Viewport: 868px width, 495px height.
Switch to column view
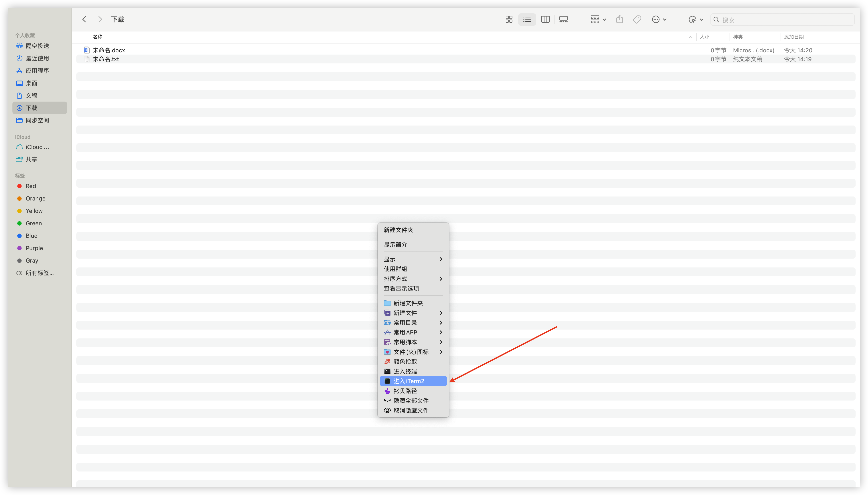tap(545, 19)
